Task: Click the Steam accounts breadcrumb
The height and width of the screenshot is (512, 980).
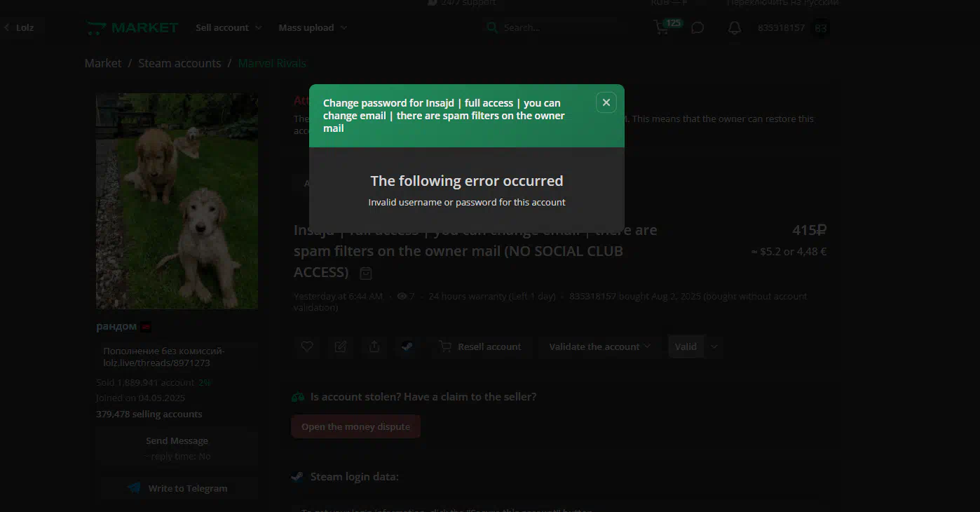Action: [179, 63]
